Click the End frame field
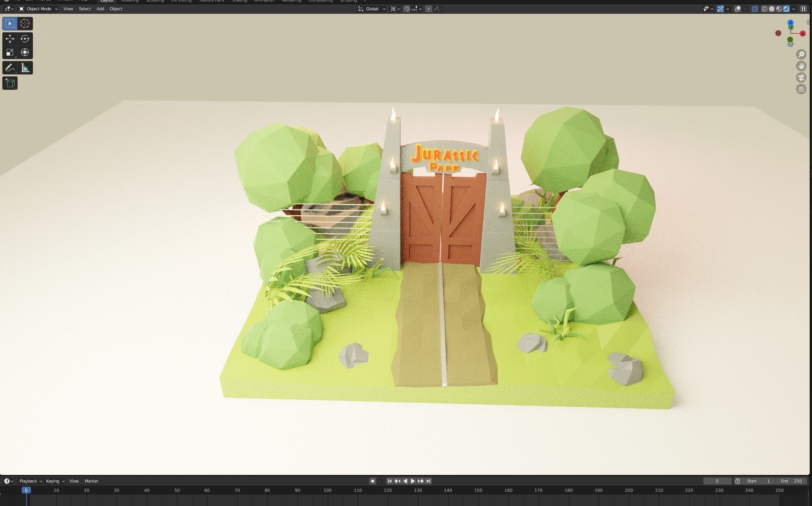812x506 pixels. [x=791, y=481]
